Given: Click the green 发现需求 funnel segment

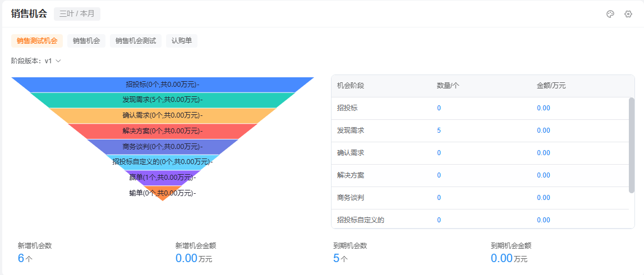Looking at the screenshot, I should [163, 100].
